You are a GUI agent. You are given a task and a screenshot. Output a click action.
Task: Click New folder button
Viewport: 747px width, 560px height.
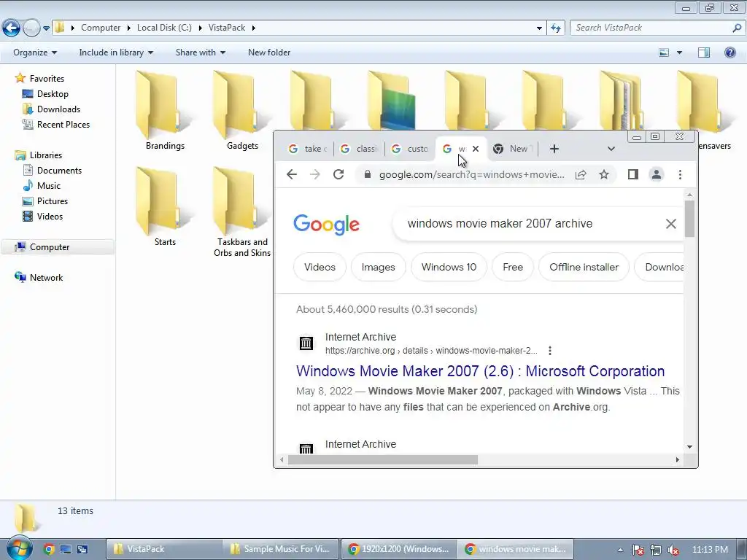(269, 52)
